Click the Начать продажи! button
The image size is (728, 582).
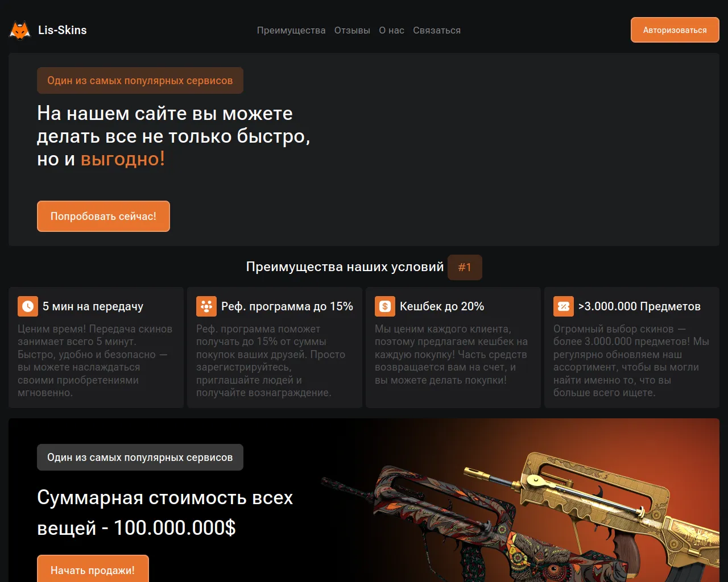(x=93, y=569)
